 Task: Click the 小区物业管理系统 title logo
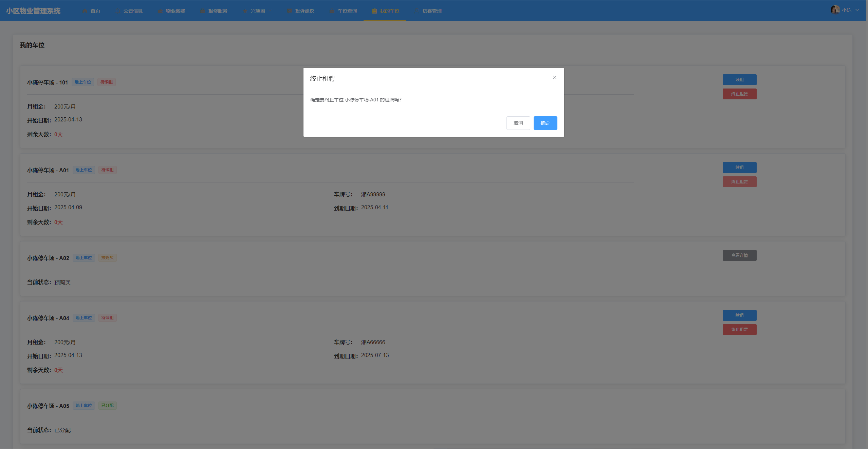[33, 11]
